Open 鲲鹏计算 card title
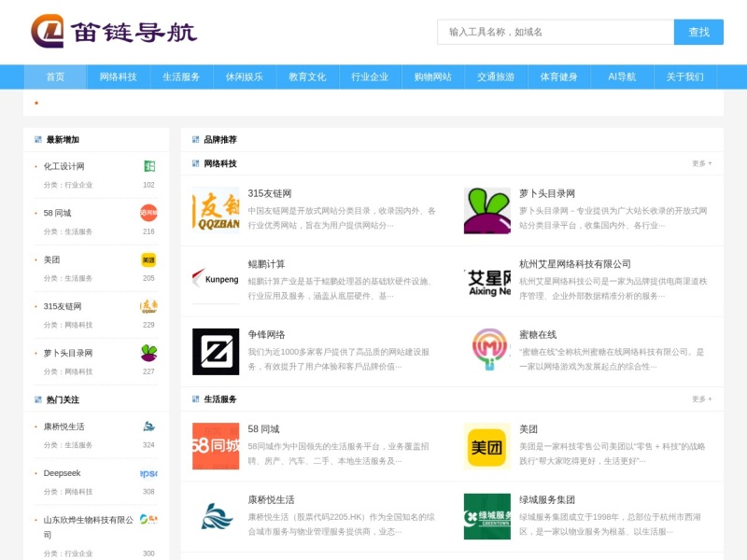This screenshot has height=560, width=747. [x=266, y=264]
